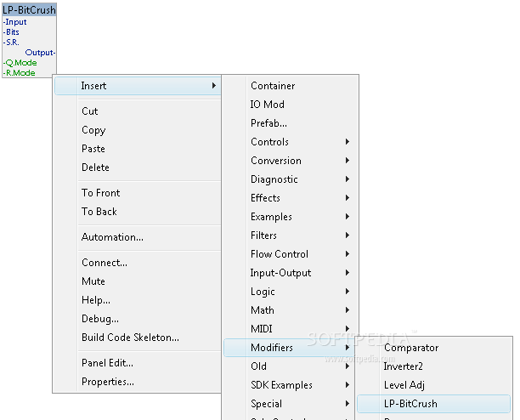Expand the Filters submenu
520x420 pixels.
[x=291, y=236]
